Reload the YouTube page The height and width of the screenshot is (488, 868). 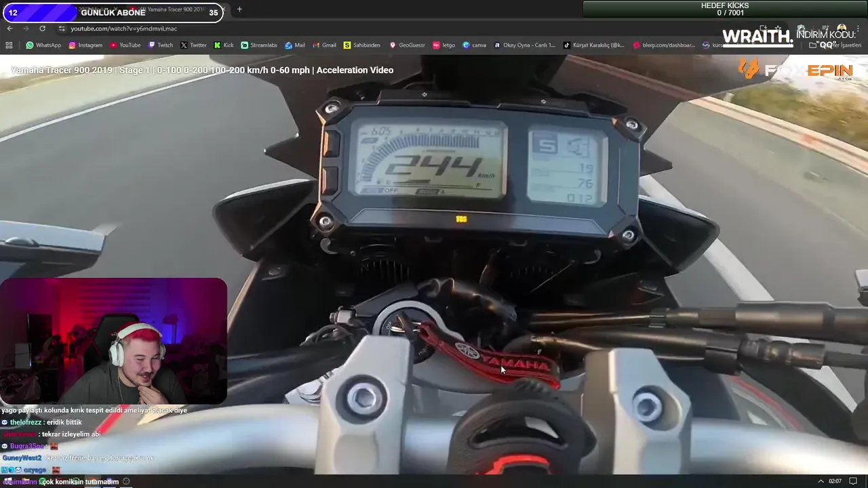point(42,28)
